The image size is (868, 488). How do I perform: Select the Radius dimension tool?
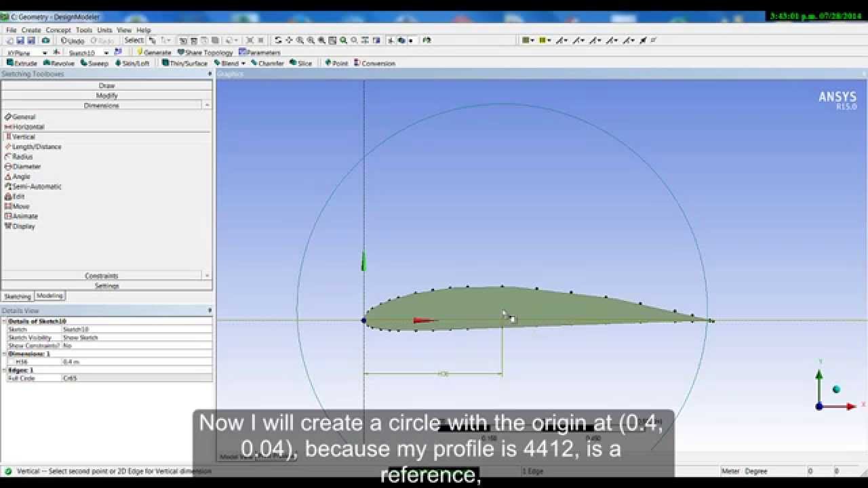point(18,157)
